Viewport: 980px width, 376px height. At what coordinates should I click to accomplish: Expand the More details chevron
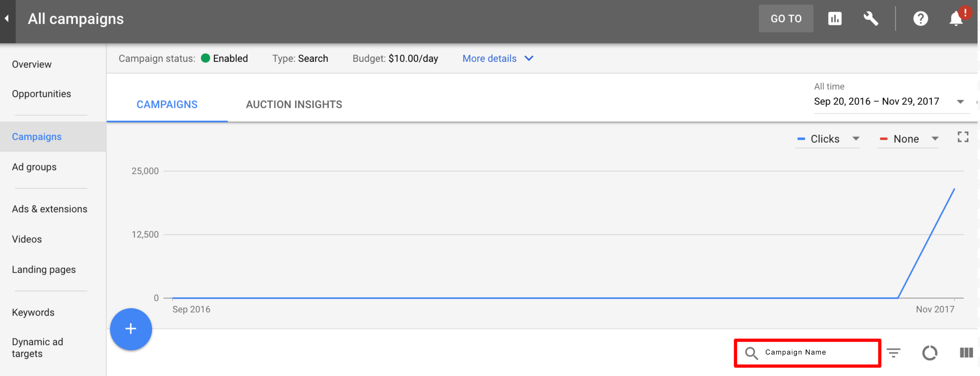pos(529,59)
